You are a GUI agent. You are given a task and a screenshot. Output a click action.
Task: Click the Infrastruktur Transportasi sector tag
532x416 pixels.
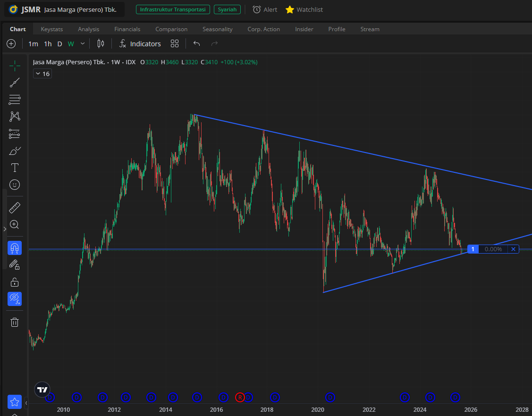tap(173, 9)
